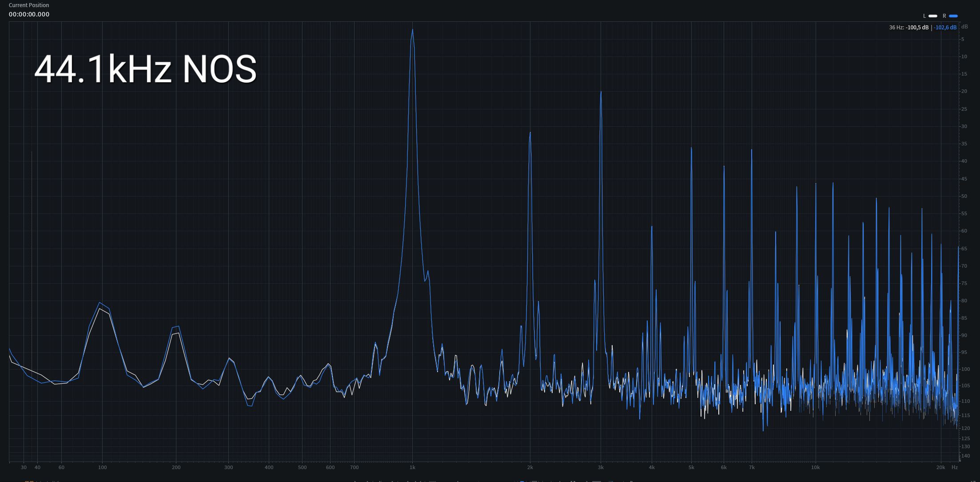The width and height of the screenshot is (980, 482).
Task: Click the 200 Hz frequency axis label
Action: tap(176, 467)
